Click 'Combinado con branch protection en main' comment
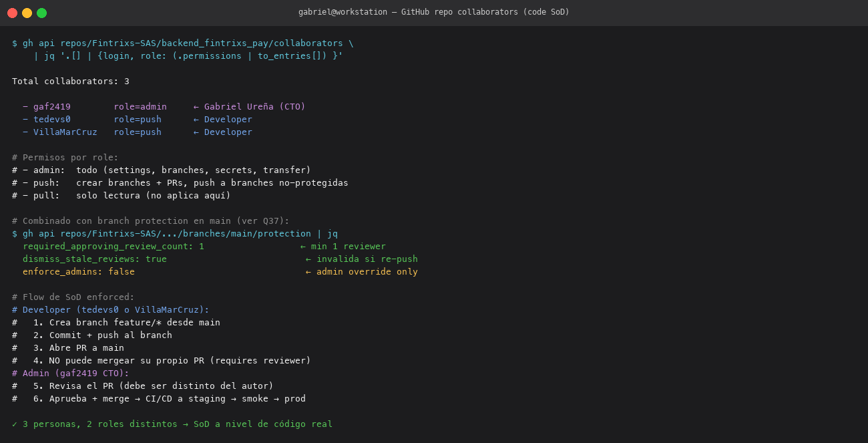Screen dimensions: 868x443 [x=151, y=221]
